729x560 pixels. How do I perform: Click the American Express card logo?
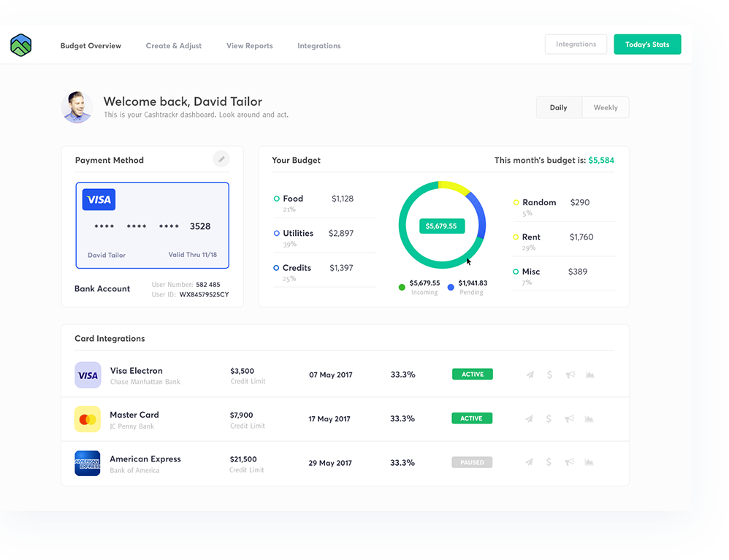(x=88, y=463)
